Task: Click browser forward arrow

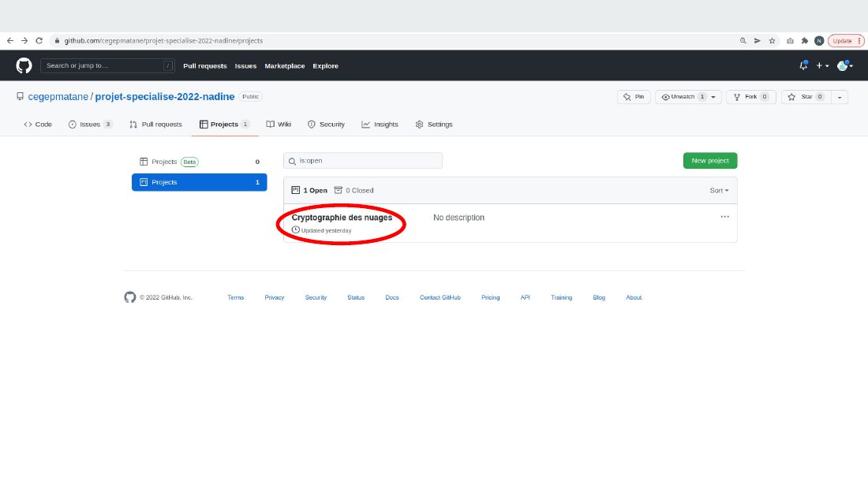Action: 24,40
